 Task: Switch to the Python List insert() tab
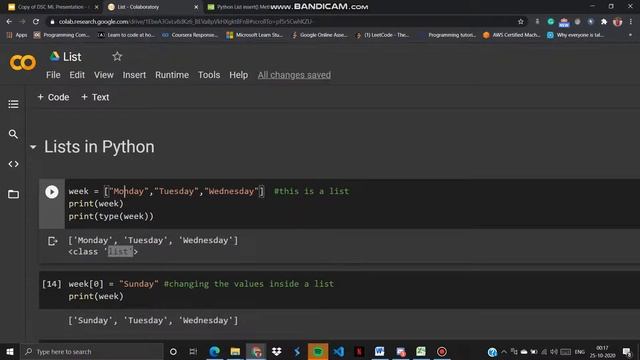pyautogui.click(x=239, y=7)
